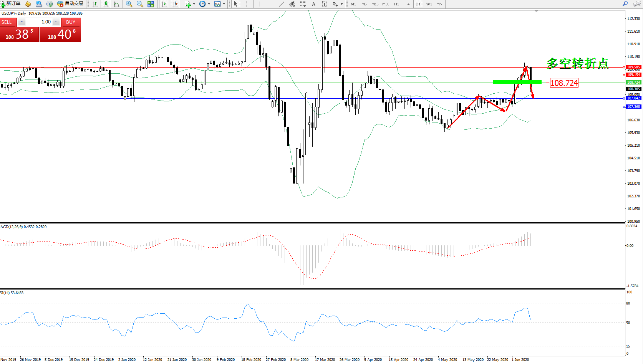Click the red SELL button
This screenshot has height=364, width=643.
7,22
